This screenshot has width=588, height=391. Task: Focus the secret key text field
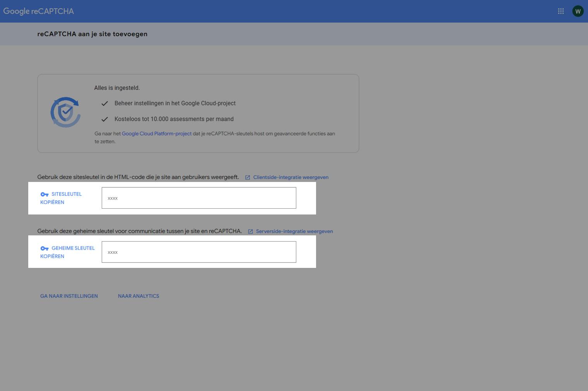pyautogui.click(x=199, y=252)
